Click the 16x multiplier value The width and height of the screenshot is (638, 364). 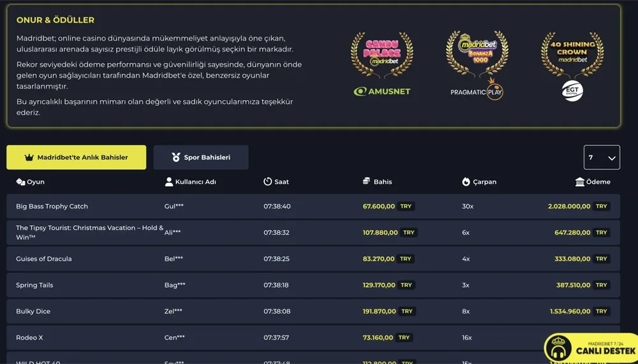tap(467, 338)
